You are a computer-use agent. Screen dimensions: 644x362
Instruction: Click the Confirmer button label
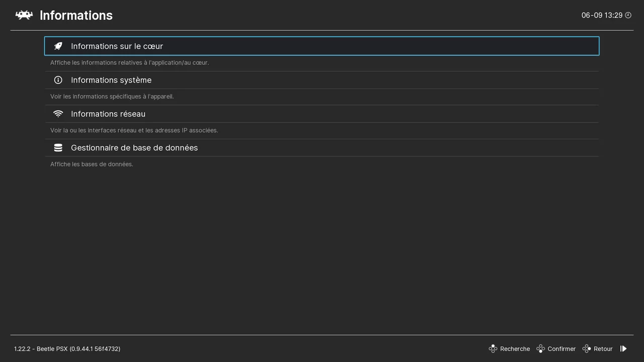pos(561,349)
